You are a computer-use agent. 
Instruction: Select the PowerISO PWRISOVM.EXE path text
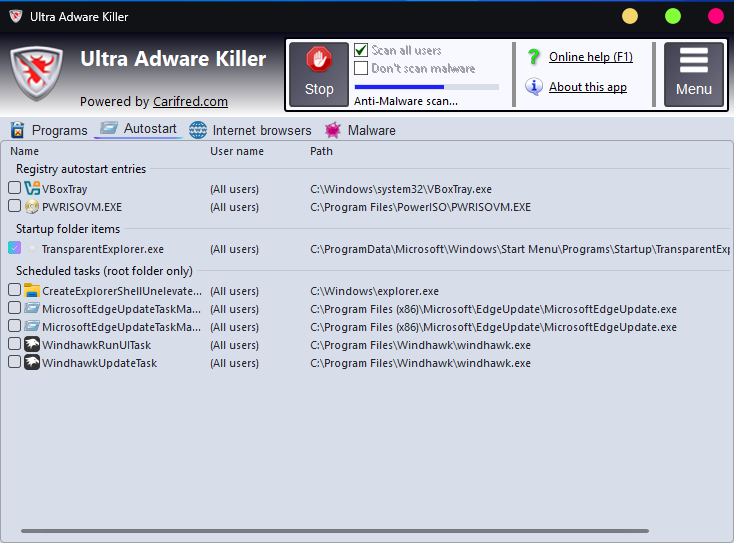point(420,207)
